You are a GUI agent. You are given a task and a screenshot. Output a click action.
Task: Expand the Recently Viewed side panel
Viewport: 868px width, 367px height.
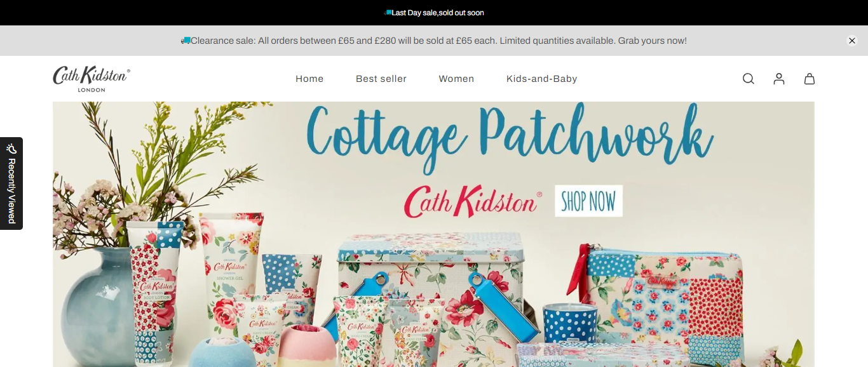click(11, 183)
